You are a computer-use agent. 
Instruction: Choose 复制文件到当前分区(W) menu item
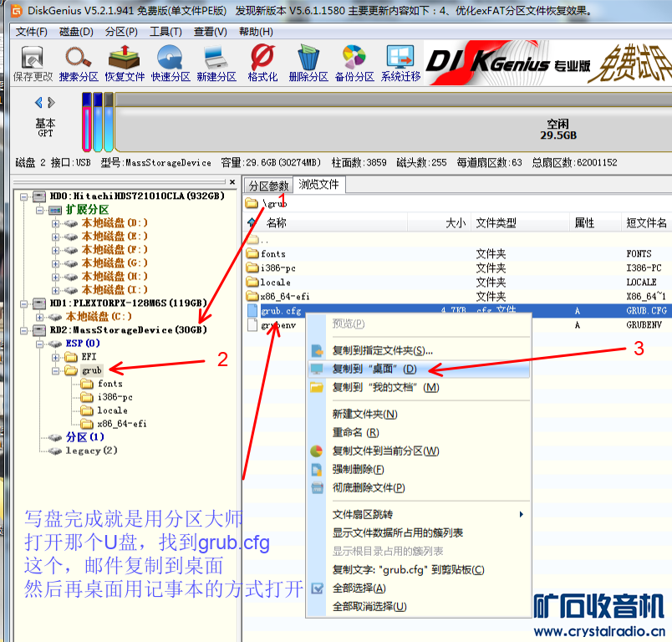tap(419, 451)
